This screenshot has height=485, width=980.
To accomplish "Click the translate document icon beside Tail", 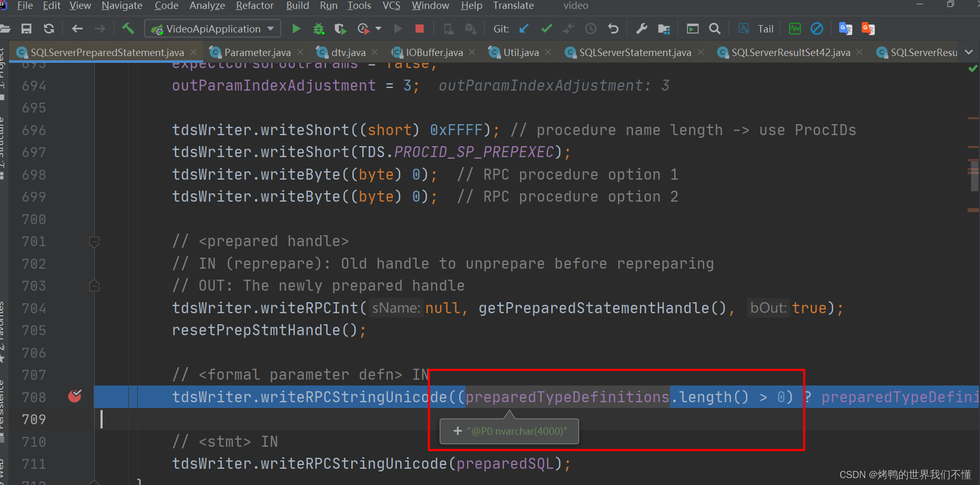I will coord(743,29).
